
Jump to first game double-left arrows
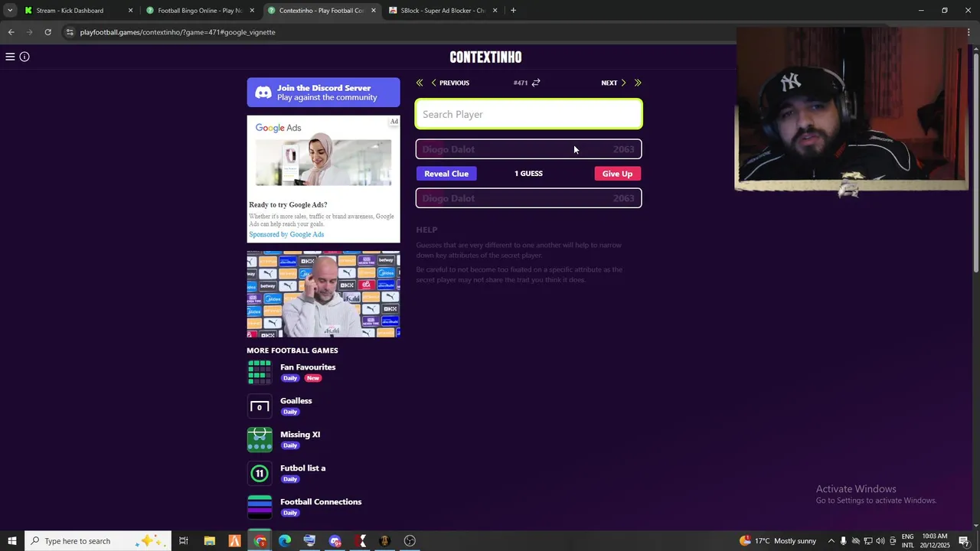pyautogui.click(x=420, y=83)
